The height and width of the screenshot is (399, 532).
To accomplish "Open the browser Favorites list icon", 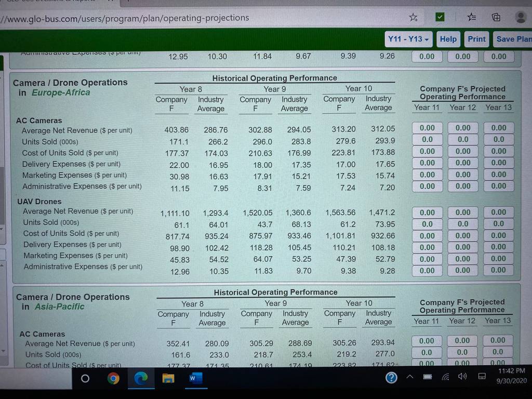I will point(471,17).
